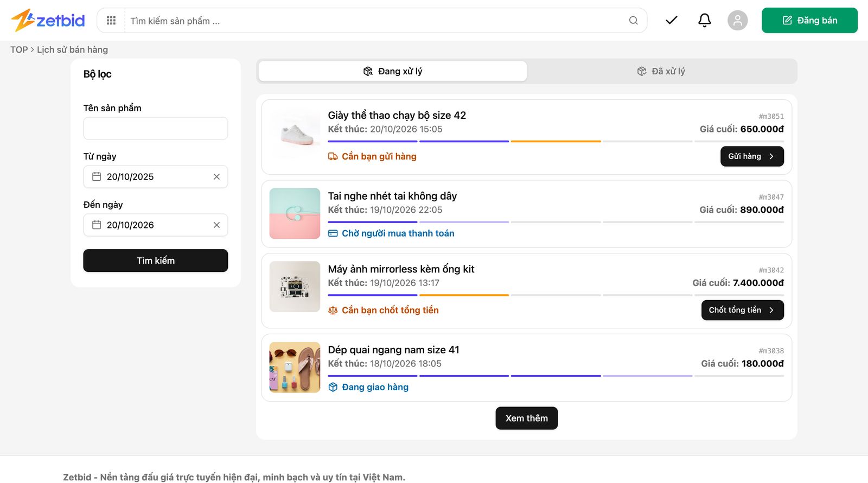Clear the Từ ngày date value
Screen dimensions: 868x483
point(216,177)
